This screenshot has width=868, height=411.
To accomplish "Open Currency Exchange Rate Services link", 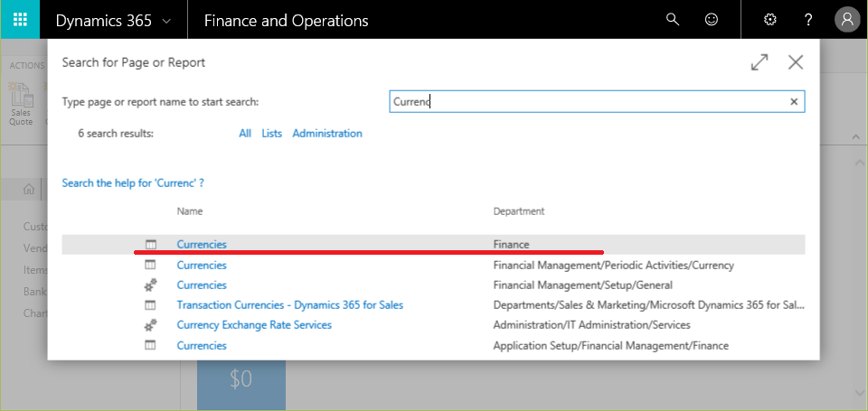I will (x=254, y=324).
